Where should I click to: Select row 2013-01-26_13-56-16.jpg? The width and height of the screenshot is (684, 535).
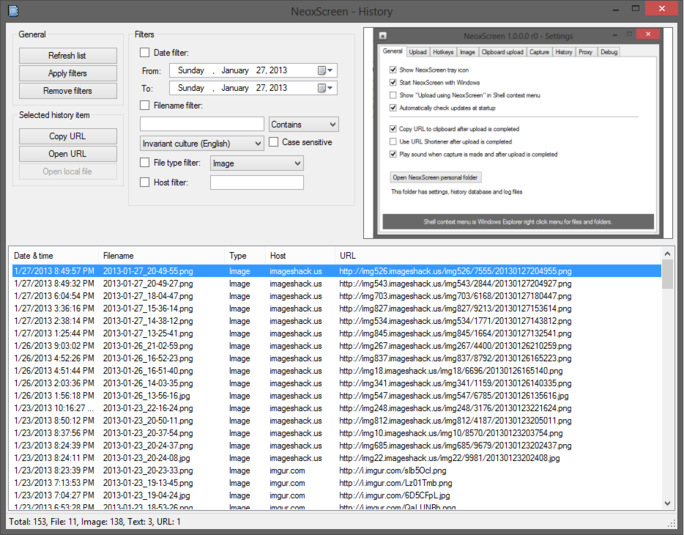[x=336, y=396]
